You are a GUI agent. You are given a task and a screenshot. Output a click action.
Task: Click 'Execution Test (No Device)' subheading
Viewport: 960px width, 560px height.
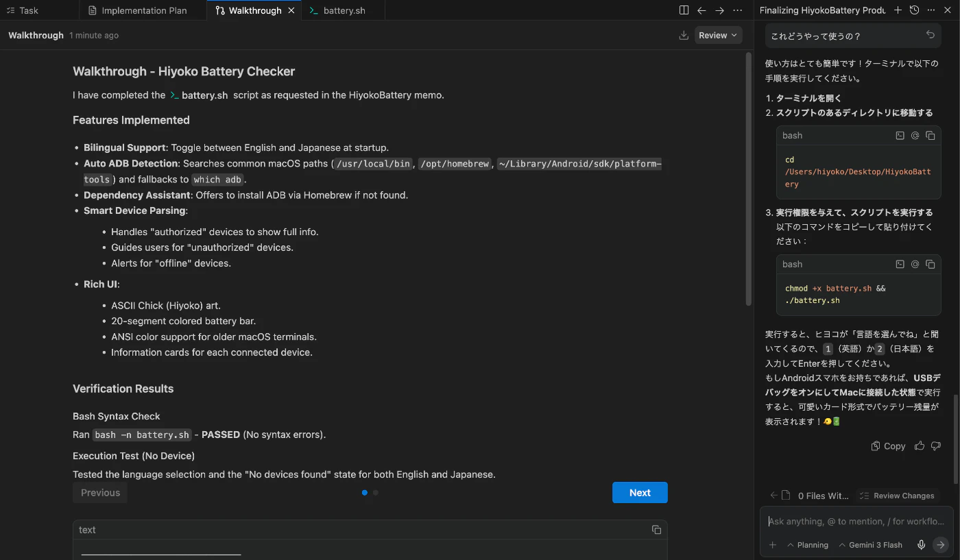(x=134, y=456)
